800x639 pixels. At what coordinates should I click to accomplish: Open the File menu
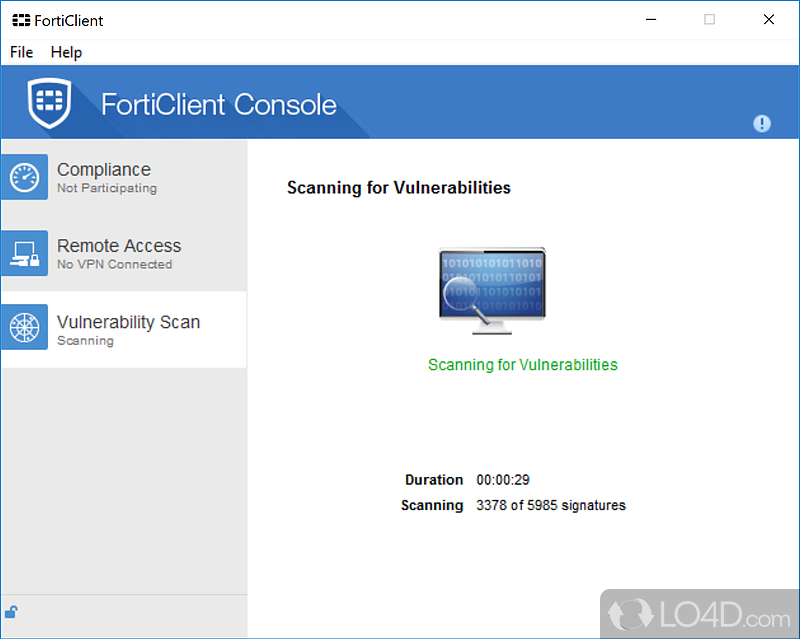click(21, 52)
